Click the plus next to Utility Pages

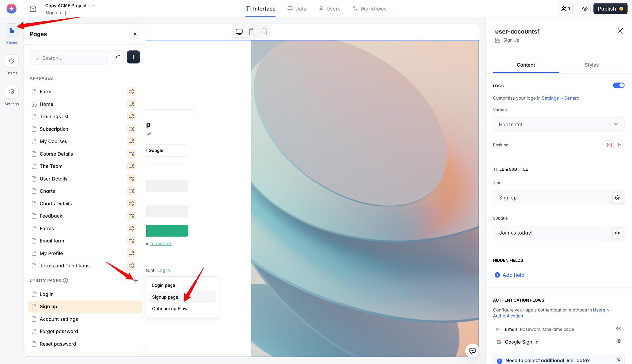coord(136,281)
